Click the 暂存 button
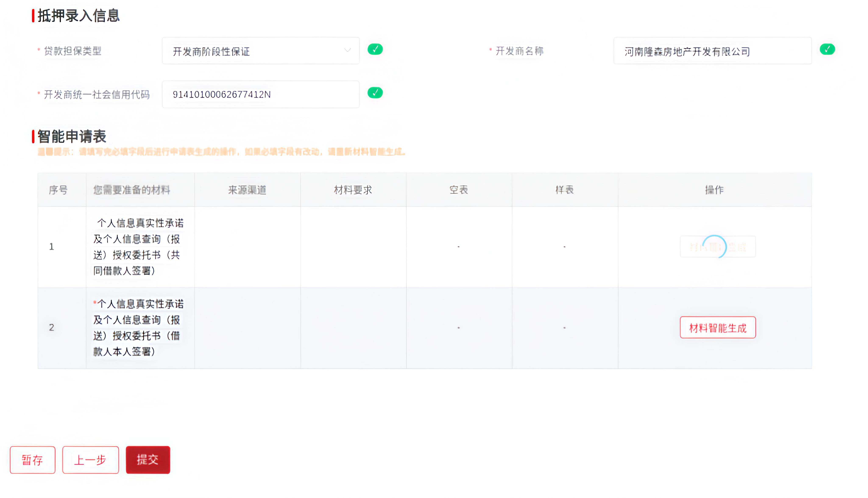The width and height of the screenshot is (868, 498). pyautogui.click(x=32, y=460)
